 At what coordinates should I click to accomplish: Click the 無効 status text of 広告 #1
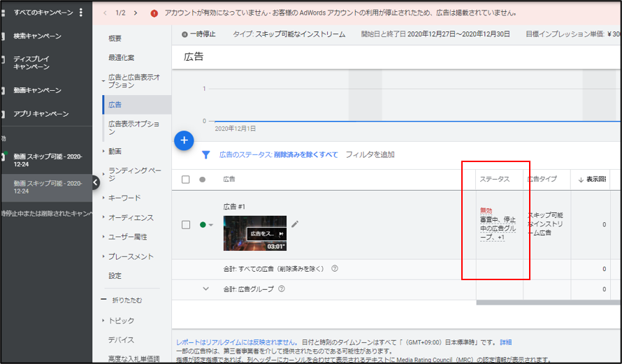[486, 210]
